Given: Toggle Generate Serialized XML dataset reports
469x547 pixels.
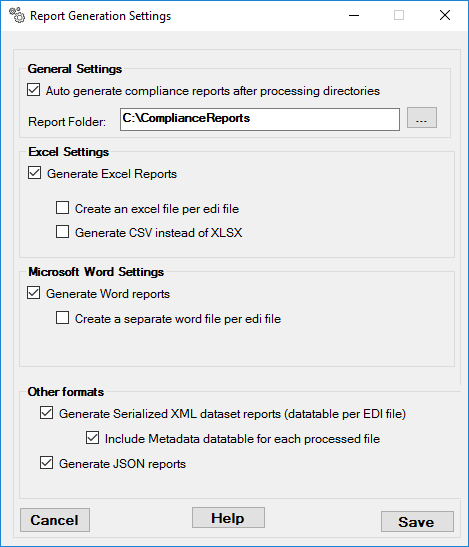Looking at the screenshot, I should pos(46,413).
